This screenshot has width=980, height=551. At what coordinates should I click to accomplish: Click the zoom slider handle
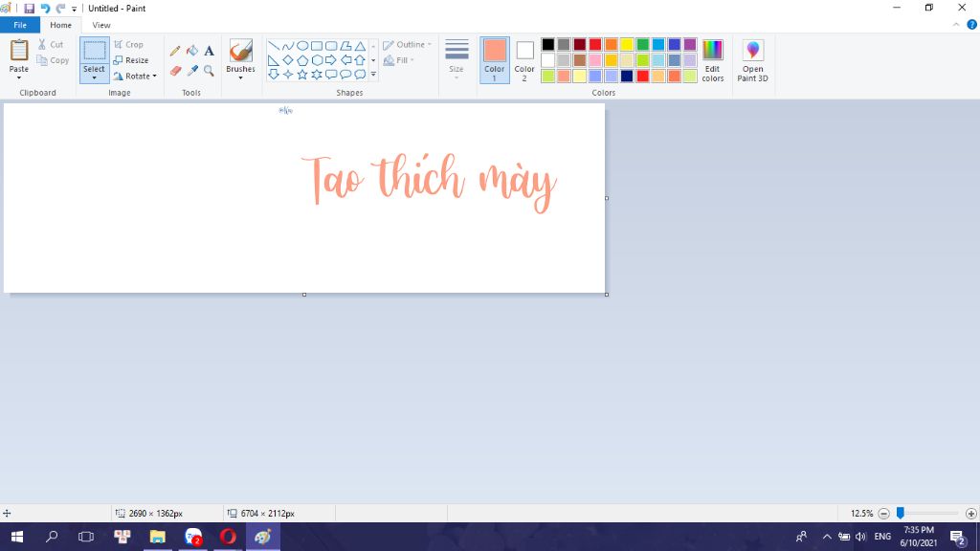900,513
